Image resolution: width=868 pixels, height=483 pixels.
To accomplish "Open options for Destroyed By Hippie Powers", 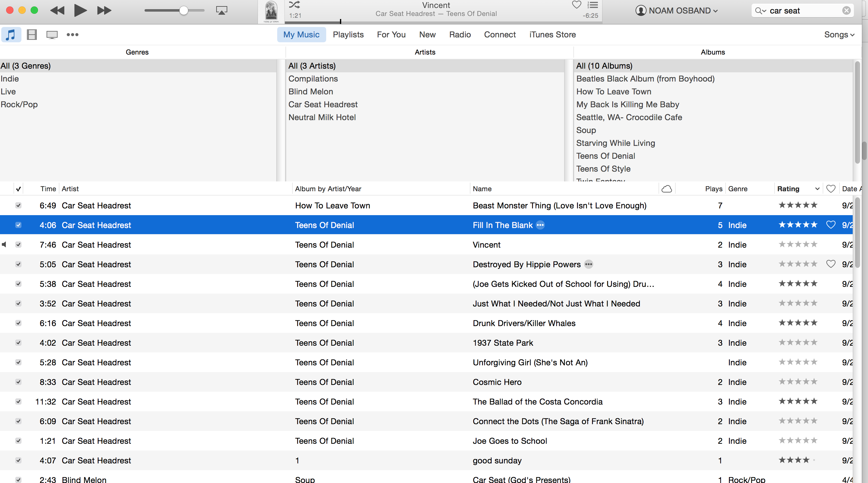I will click(588, 264).
